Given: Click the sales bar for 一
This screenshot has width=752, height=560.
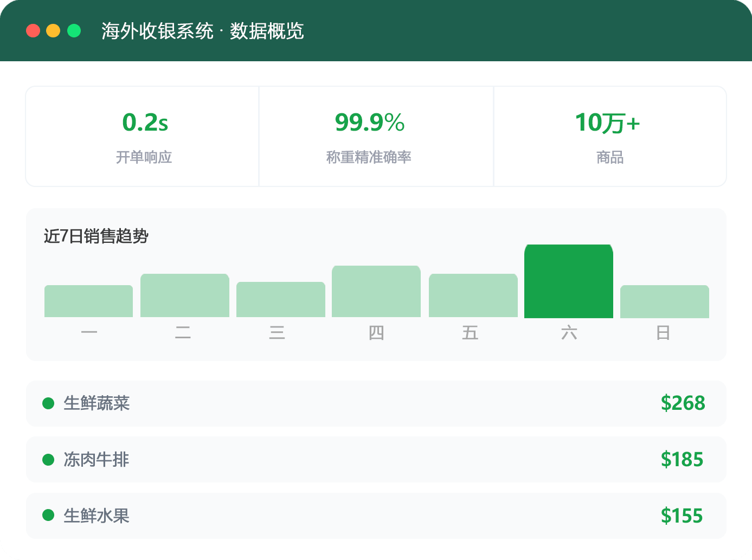Looking at the screenshot, I should [88, 301].
